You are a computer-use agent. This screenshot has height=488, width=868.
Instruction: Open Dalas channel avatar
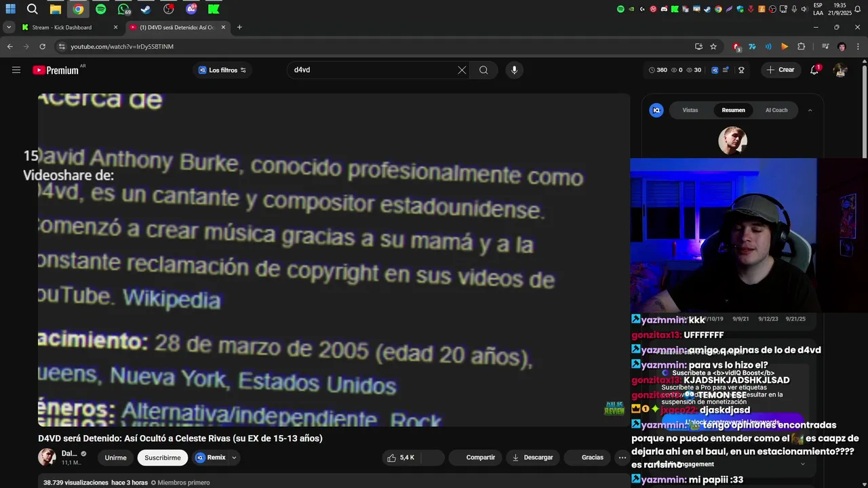pyautogui.click(x=47, y=457)
